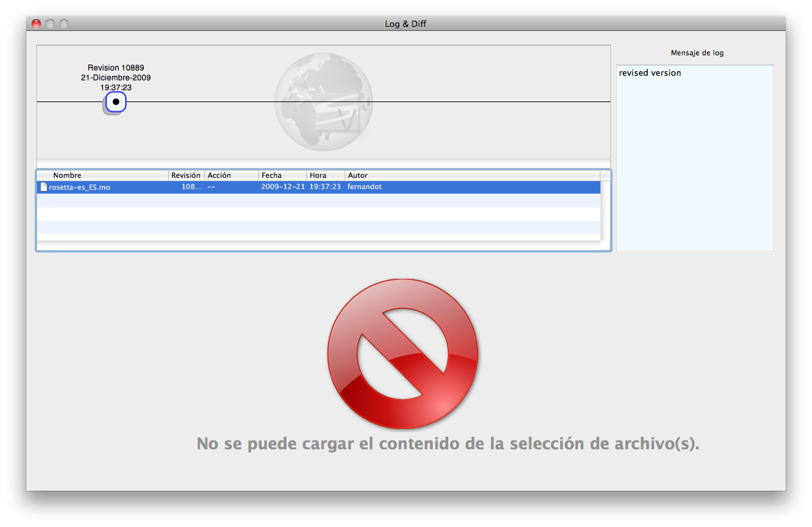Click the Revision 10889 date label

pyautogui.click(x=116, y=78)
